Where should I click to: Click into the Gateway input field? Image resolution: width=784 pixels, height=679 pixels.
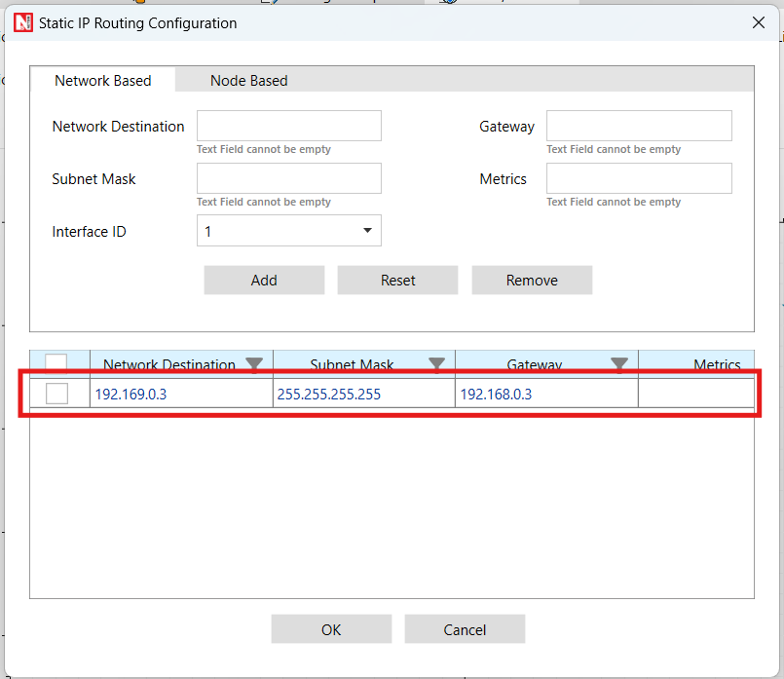639,127
